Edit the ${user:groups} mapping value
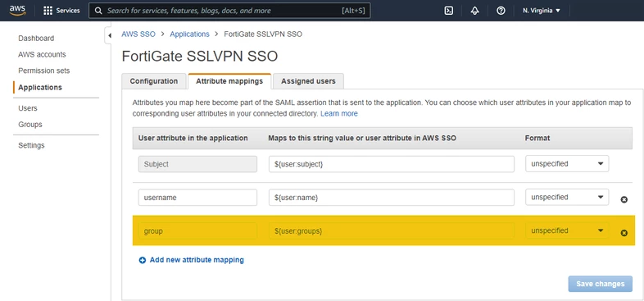This screenshot has height=301, width=644. (x=392, y=231)
